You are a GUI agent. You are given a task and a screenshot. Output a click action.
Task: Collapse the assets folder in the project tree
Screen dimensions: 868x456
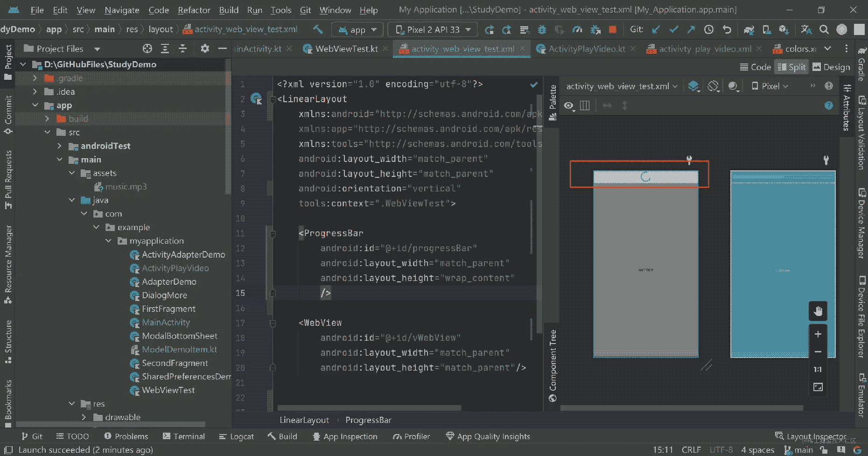click(x=72, y=173)
